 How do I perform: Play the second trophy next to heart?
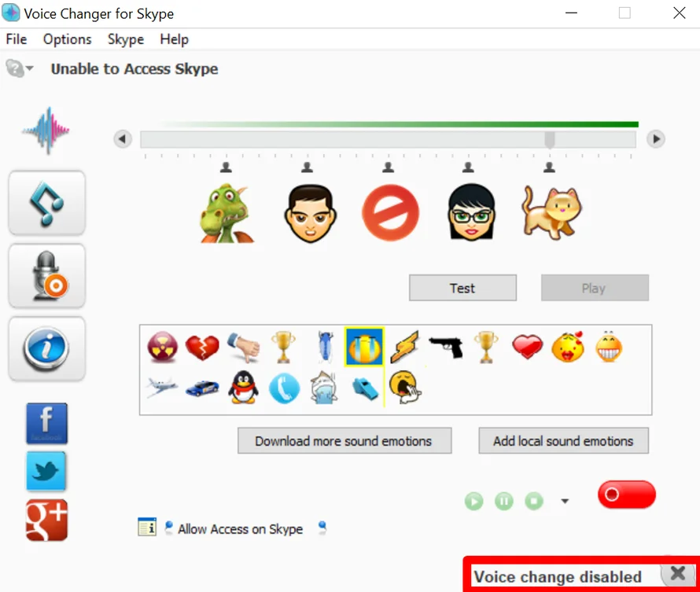coord(486,347)
